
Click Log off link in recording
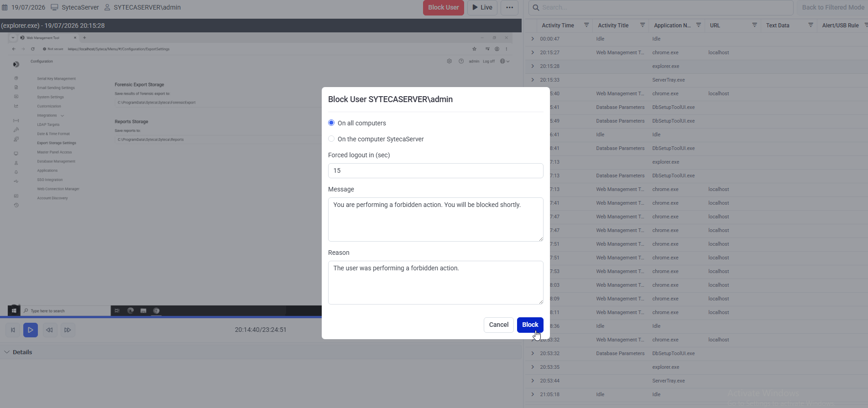point(489,61)
